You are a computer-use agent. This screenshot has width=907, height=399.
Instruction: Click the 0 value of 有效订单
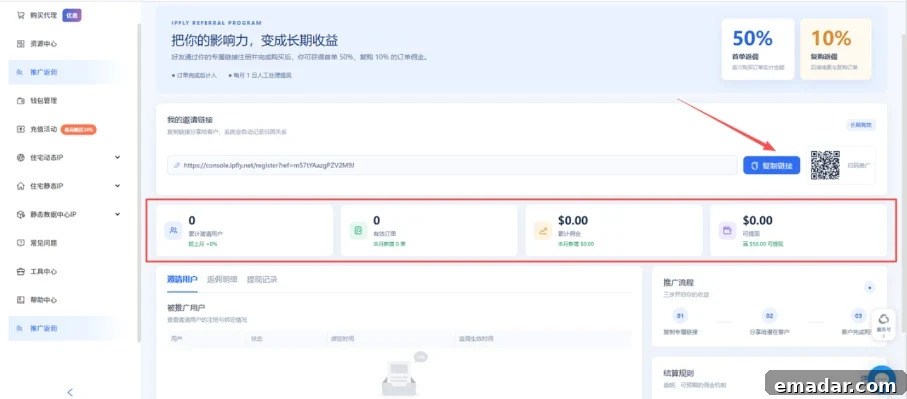[x=377, y=220]
